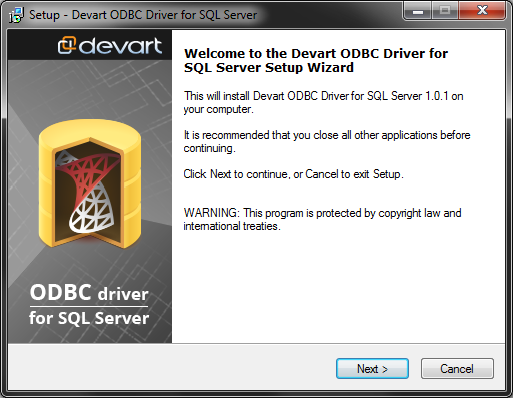Viewport: 513px width, 398px height.
Task: Click the disabled maximize window button
Action: click(445, 10)
